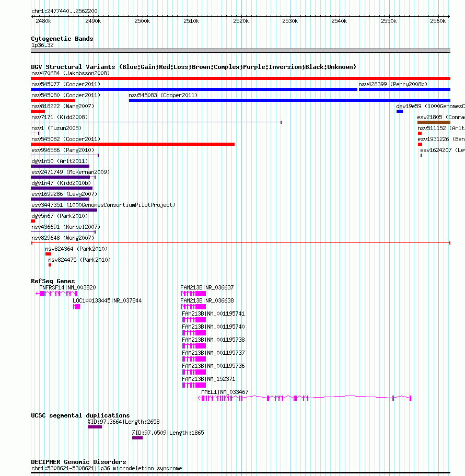The height and width of the screenshot is (476, 465).
Task: Select dgv5n67 (Park2010) label
Action: tap(60, 216)
